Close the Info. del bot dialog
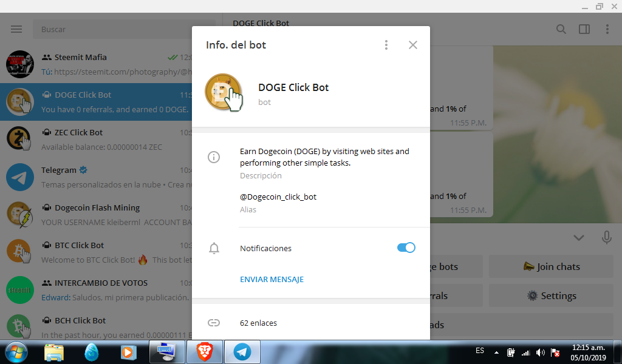This screenshot has height=364, width=622. point(413,45)
